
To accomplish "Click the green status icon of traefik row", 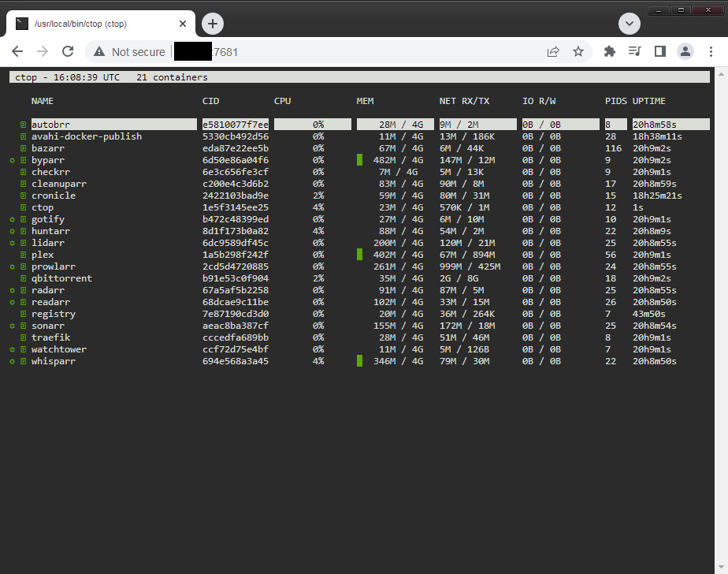I will point(23,337).
